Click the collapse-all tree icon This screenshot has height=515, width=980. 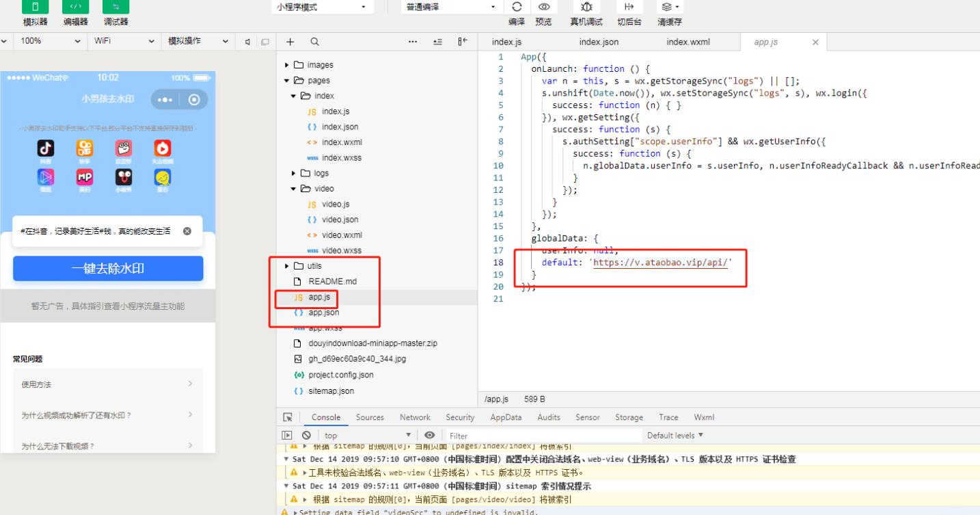coord(437,42)
